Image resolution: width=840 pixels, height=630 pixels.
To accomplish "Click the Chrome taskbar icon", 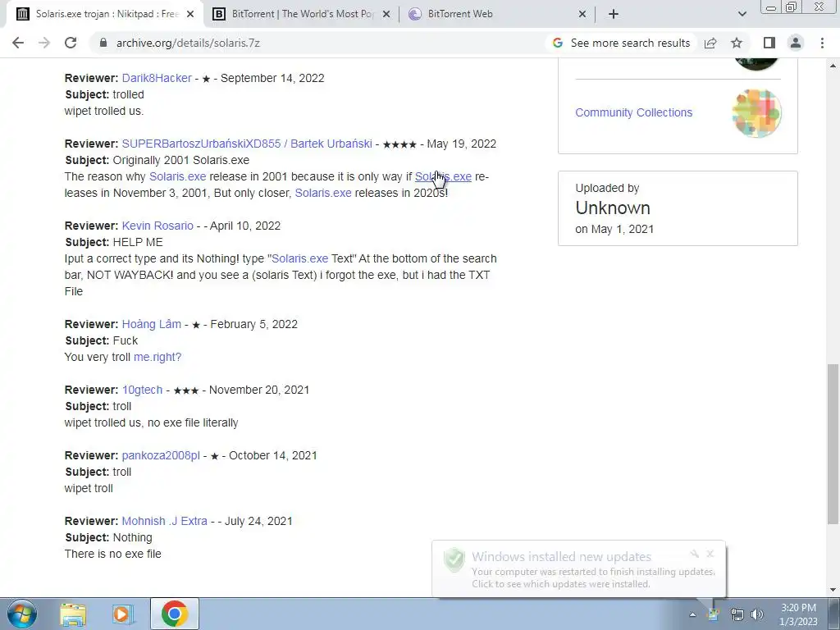I will point(174,614).
